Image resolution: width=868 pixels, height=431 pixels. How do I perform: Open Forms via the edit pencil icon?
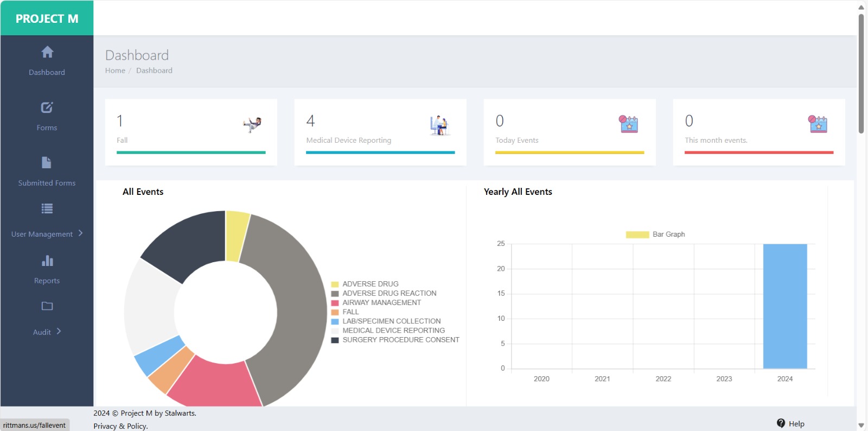click(47, 107)
